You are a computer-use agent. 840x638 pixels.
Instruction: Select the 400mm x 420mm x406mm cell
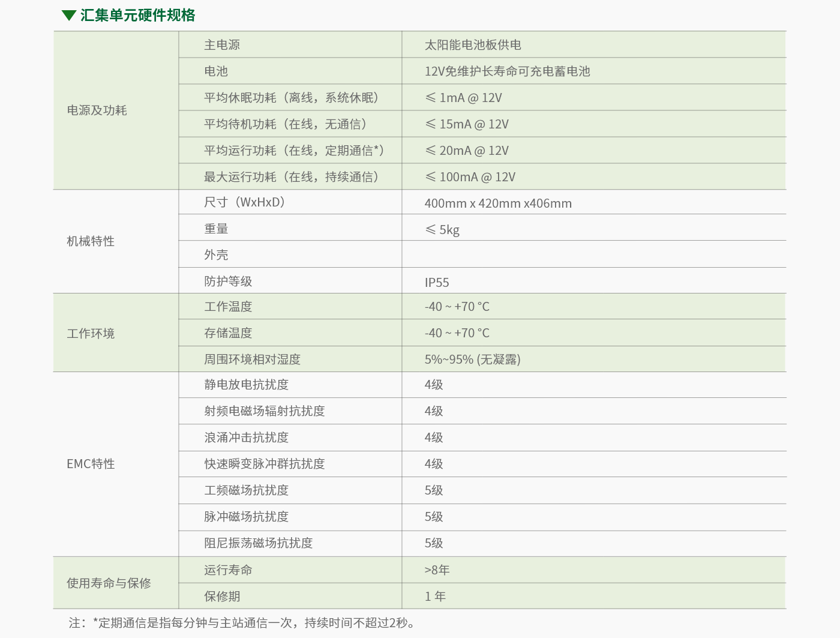pos(497,203)
